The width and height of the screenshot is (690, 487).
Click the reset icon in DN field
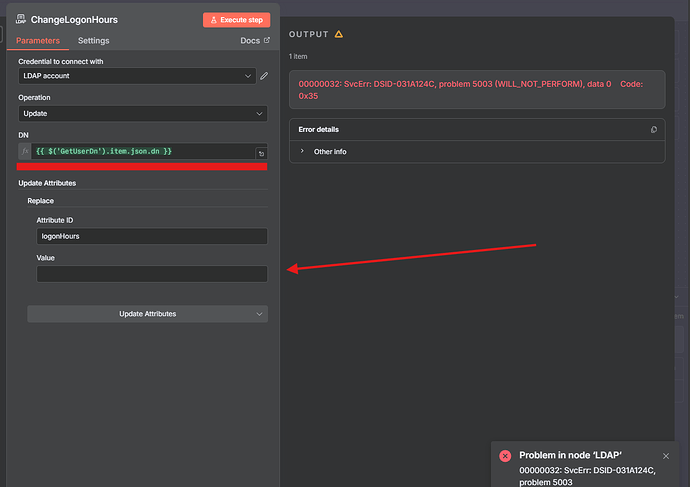click(x=261, y=153)
